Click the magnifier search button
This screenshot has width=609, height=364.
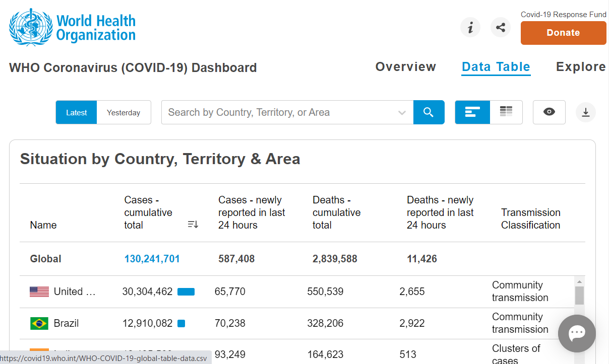coord(429,112)
